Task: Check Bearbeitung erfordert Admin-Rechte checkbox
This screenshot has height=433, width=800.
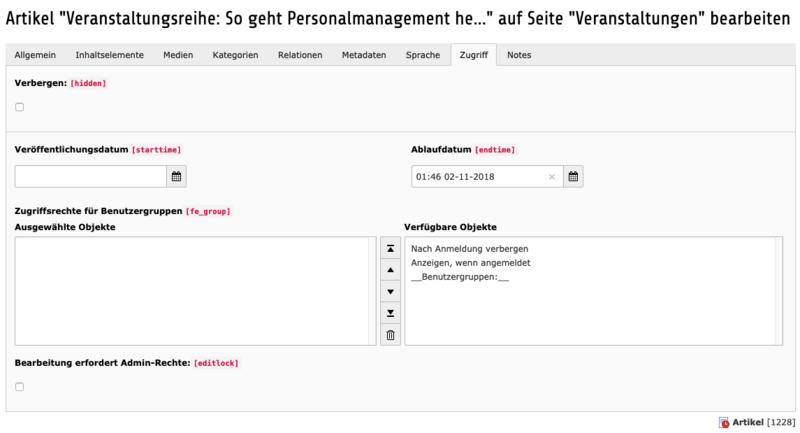Action: pos(20,387)
